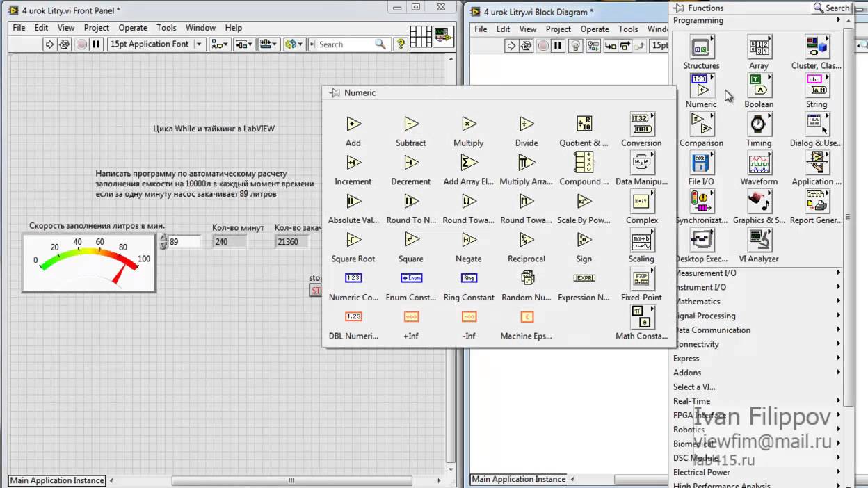Open Operate menu in Front Panel
This screenshot has height=488, width=868.
(133, 28)
